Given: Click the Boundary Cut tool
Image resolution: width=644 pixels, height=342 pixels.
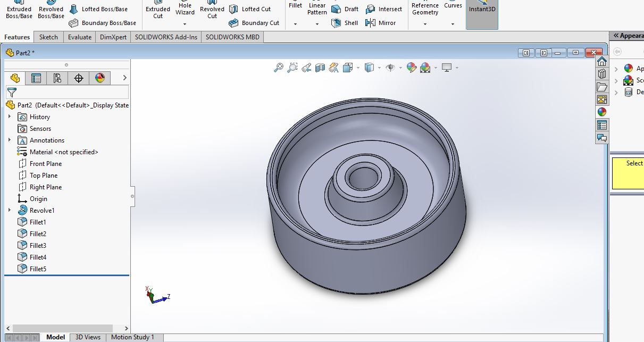Looking at the screenshot, I should (x=254, y=23).
